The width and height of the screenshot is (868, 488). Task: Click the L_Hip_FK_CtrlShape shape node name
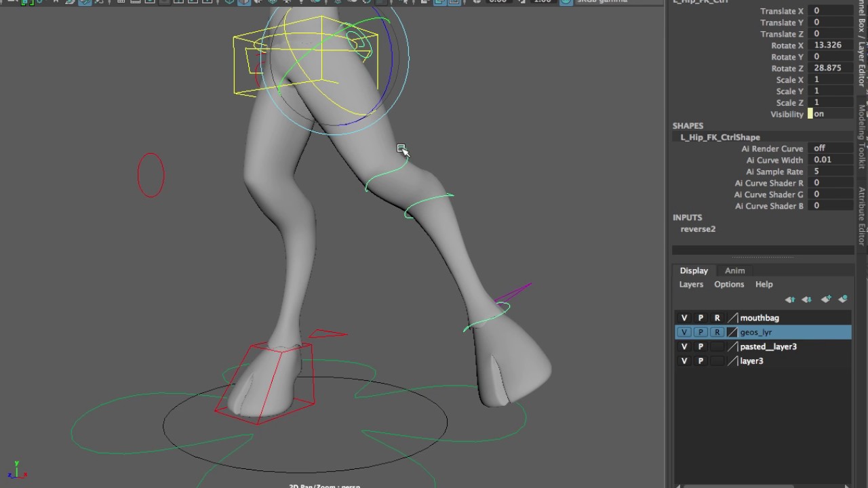(x=720, y=137)
